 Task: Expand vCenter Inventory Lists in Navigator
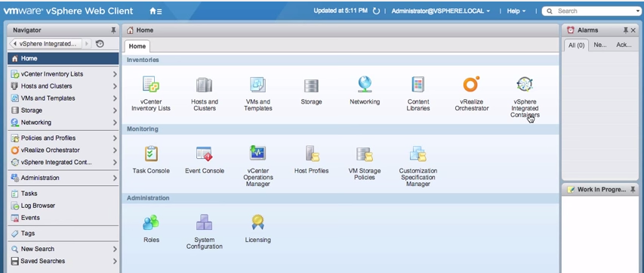pyautogui.click(x=115, y=74)
